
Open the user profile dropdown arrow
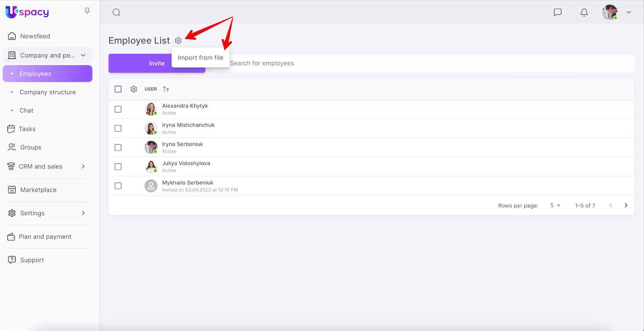tap(628, 12)
